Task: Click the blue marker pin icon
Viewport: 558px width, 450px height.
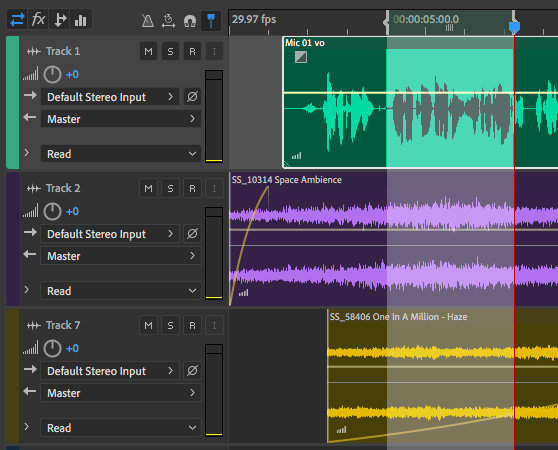Action: (211, 21)
